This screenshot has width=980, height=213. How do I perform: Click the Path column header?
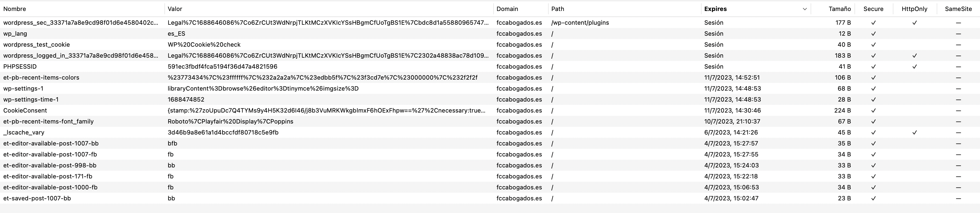[x=558, y=9]
